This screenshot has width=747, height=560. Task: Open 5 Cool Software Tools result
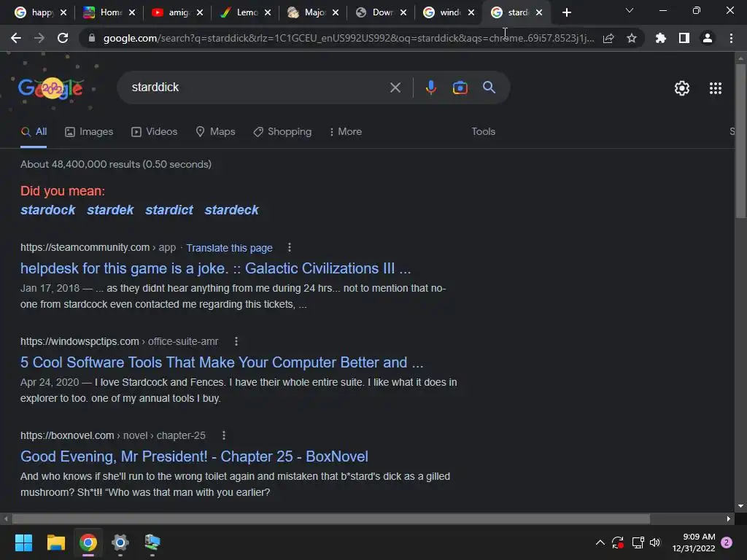[222, 362]
